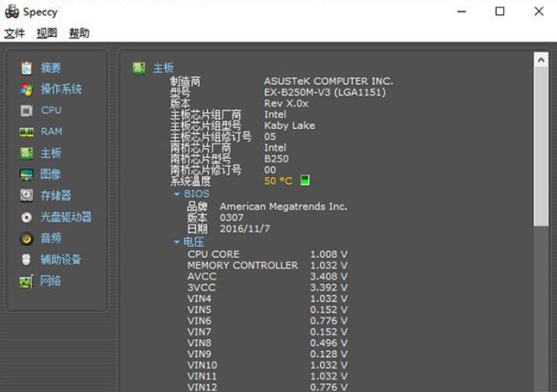Click the MEMORY CONTROLLER voltage row
The image size is (557, 392).
(268, 265)
